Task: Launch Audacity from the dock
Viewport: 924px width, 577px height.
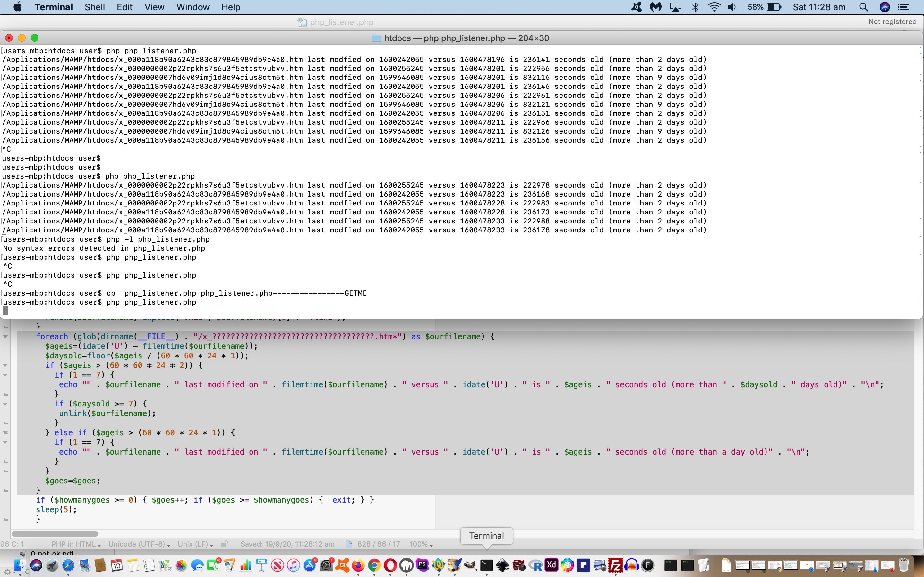Action: click(x=631, y=565)
